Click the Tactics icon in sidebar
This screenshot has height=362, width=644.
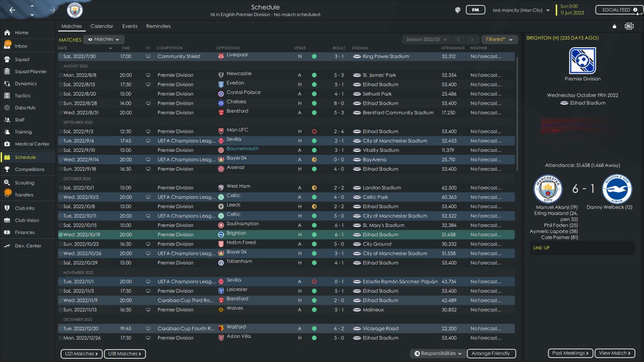tap(7, 96)
